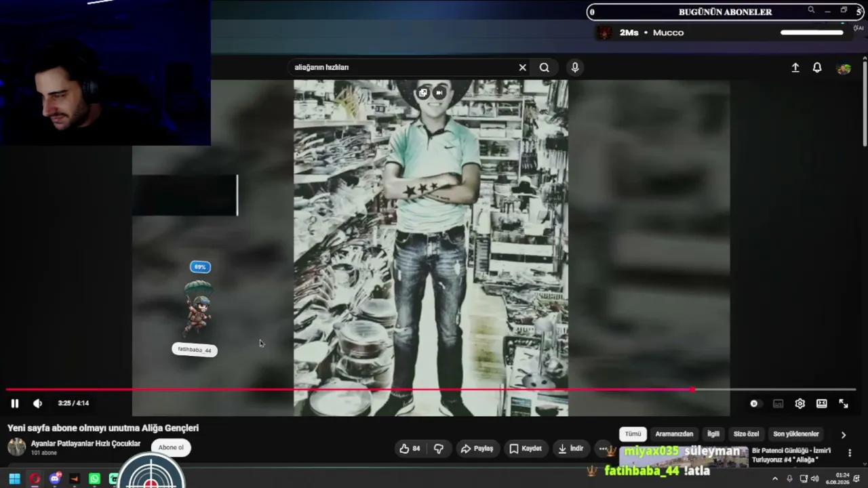Click the 3:25 / 4:14 time display
The image size is (868, 488).
pyautogui.click(x=73, y=403)
